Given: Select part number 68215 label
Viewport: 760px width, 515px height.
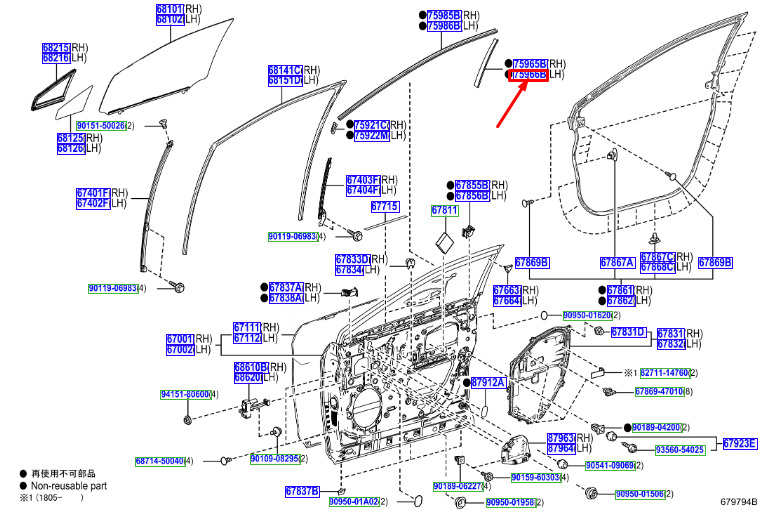Looking at the screenshot, I should [x=56, y=47].
